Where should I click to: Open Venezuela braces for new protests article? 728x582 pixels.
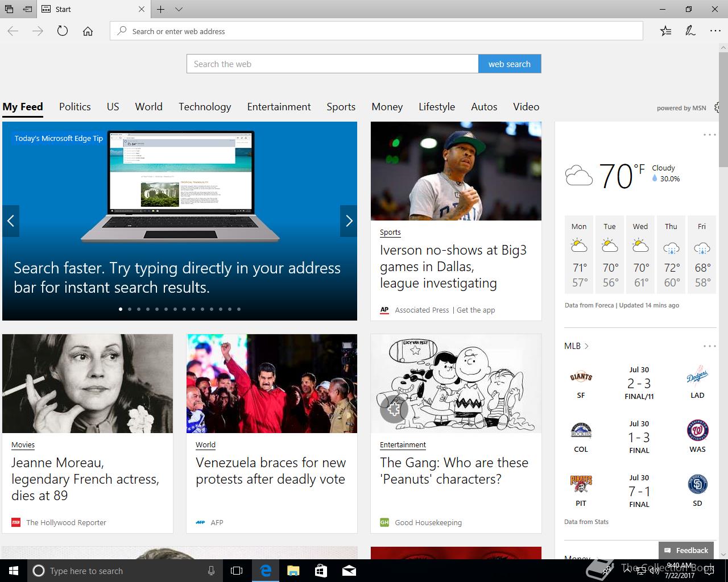[x=271, y=471]
